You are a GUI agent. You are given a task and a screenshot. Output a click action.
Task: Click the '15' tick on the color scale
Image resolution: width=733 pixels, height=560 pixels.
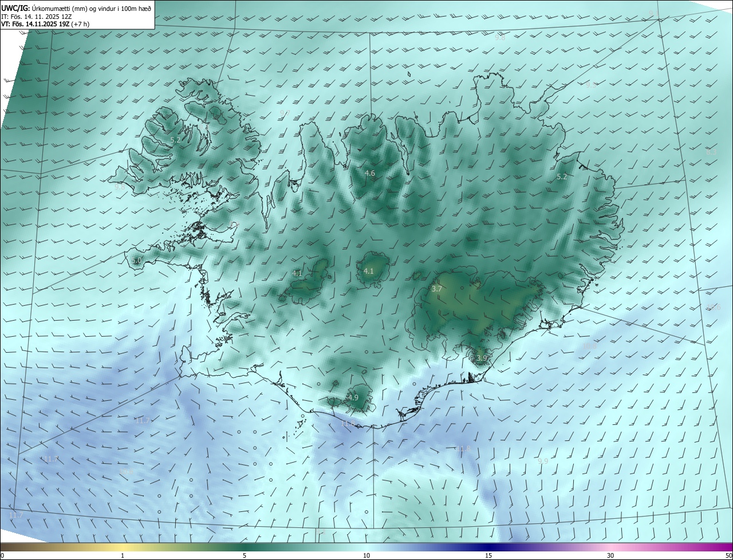(x=488, y=555)
